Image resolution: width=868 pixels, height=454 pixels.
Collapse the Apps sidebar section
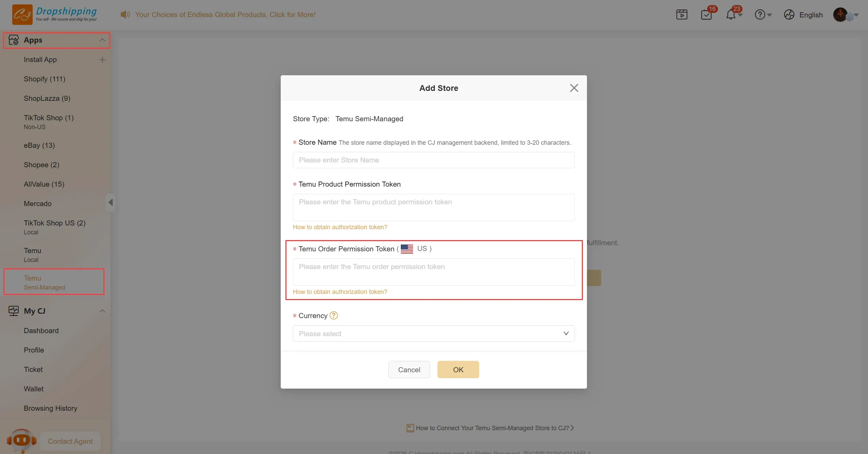102,40
